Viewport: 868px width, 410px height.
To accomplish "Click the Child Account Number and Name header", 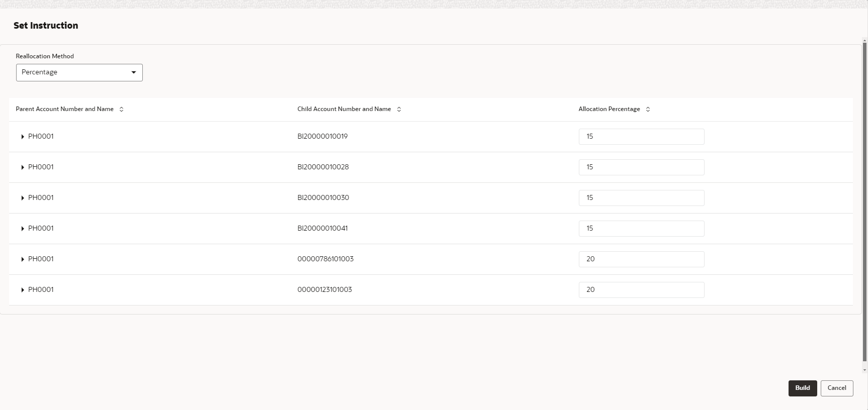I will (344, 109).
